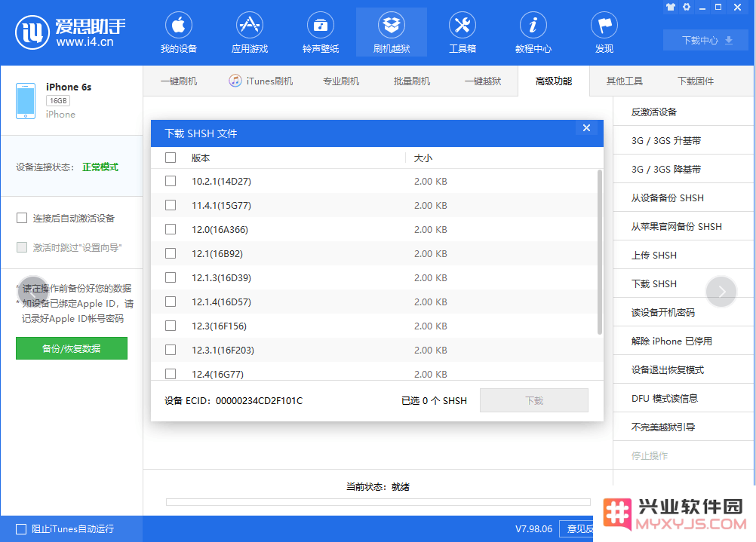Click left arrow circle over the notes
The image size is (756, 542).
(32, 292)
